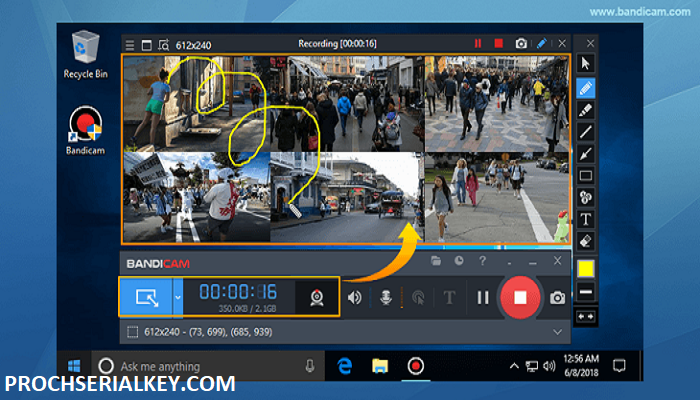Toggle the mouse click effect icon
700x400 pixels.
coord(418,297)
